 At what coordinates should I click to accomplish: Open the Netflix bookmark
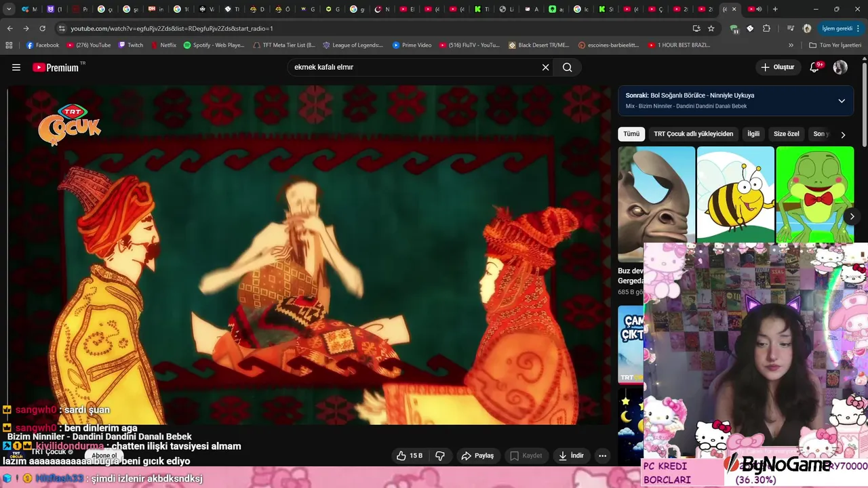163,45
